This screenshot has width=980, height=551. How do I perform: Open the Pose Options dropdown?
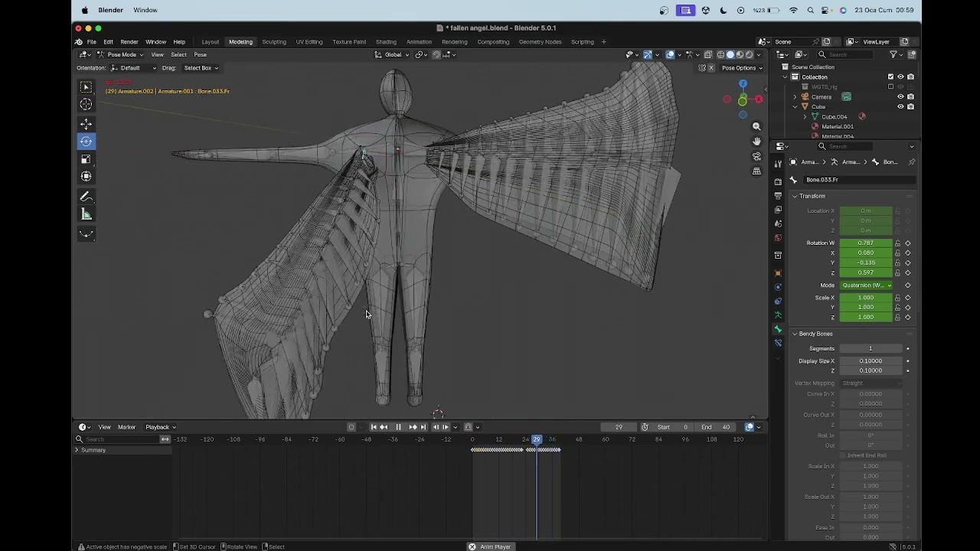point(742,68)
